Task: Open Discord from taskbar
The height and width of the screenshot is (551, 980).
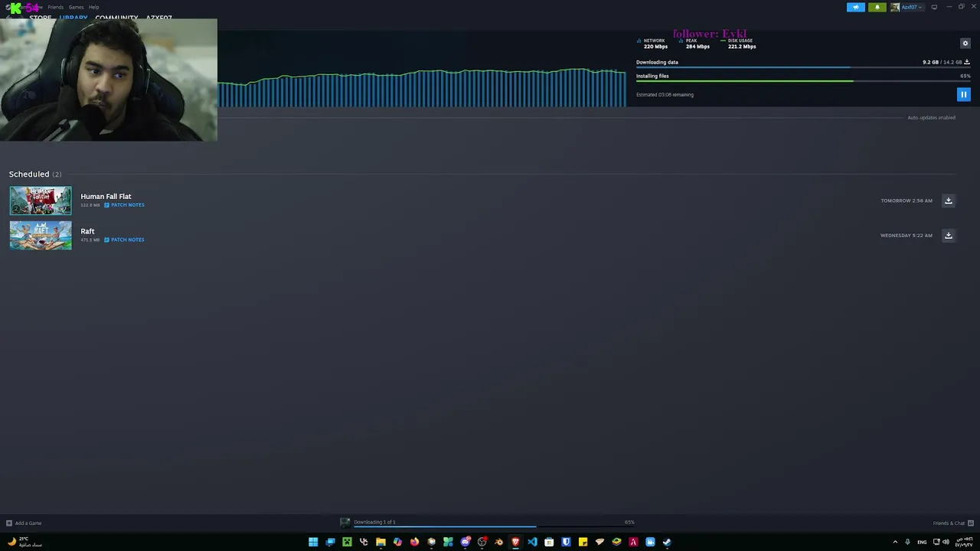Action: (x=465, y=542)
